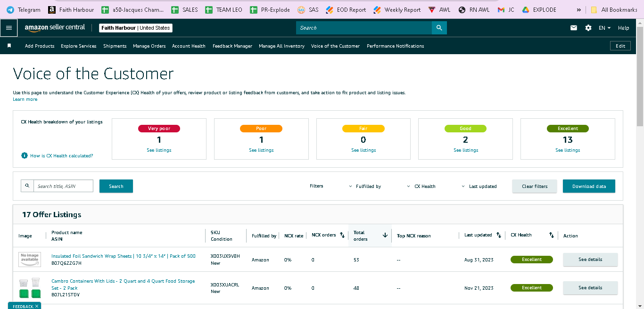
Task: See listings under Poor
Action: 261,150
